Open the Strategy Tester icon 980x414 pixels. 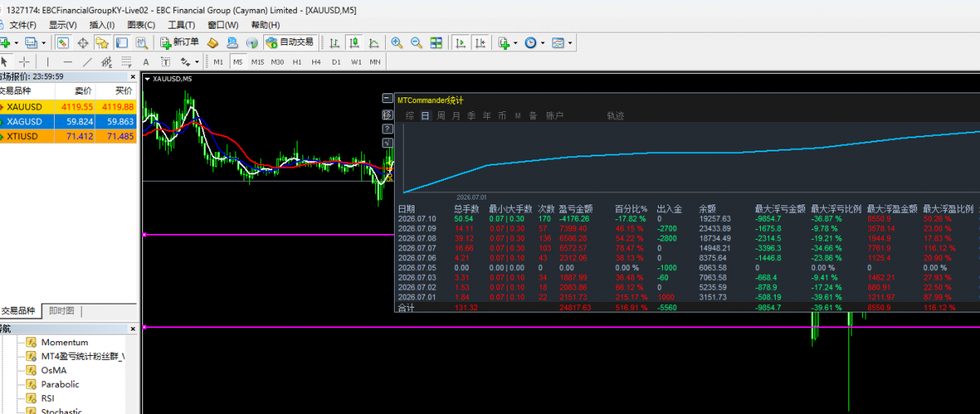[x=141, y=43]
